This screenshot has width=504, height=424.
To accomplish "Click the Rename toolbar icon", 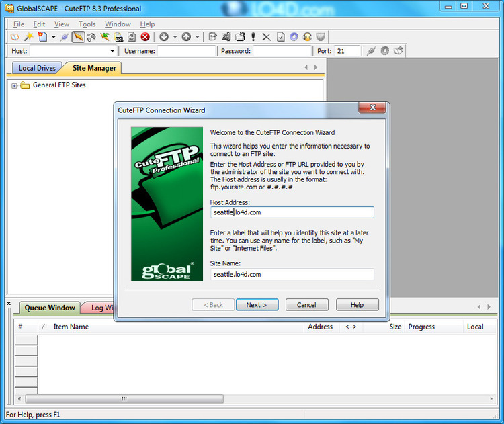I will coord(226,37).
